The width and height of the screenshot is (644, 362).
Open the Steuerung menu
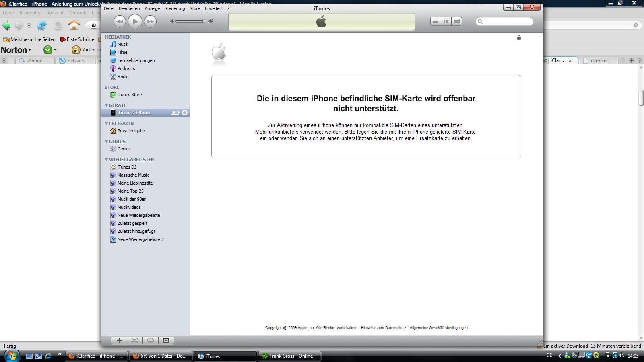175,8
